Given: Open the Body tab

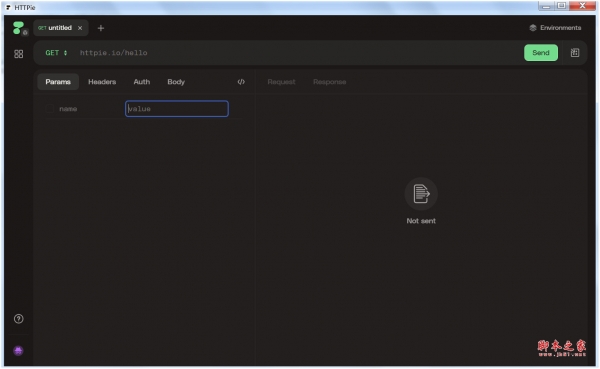Looking at the screenshot, I should click(x=176, y=82).
